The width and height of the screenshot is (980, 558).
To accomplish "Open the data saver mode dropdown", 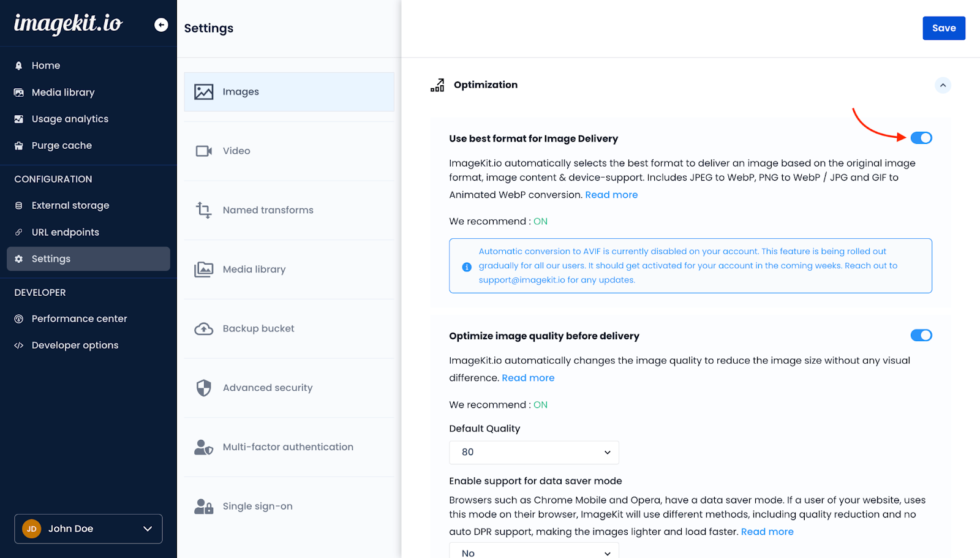I will coord(533,552).
